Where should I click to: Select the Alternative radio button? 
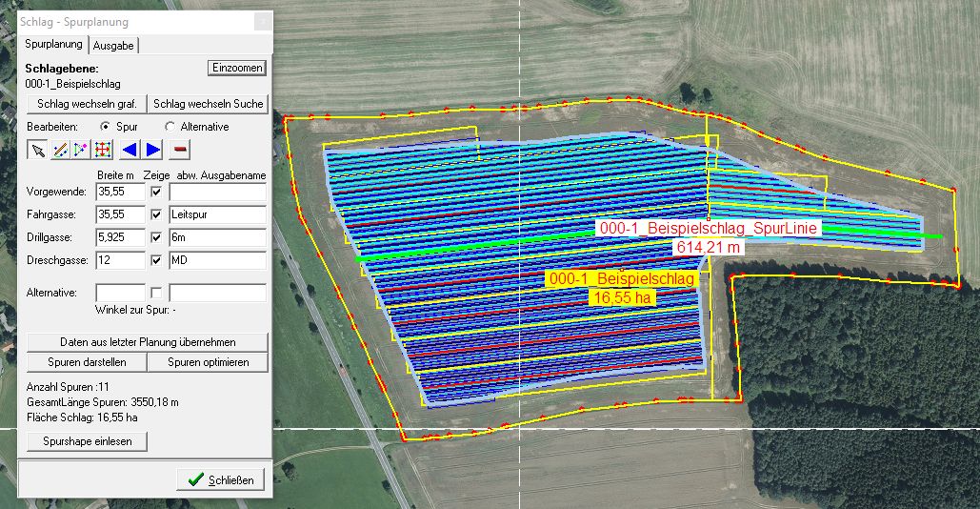coord(170,126)
